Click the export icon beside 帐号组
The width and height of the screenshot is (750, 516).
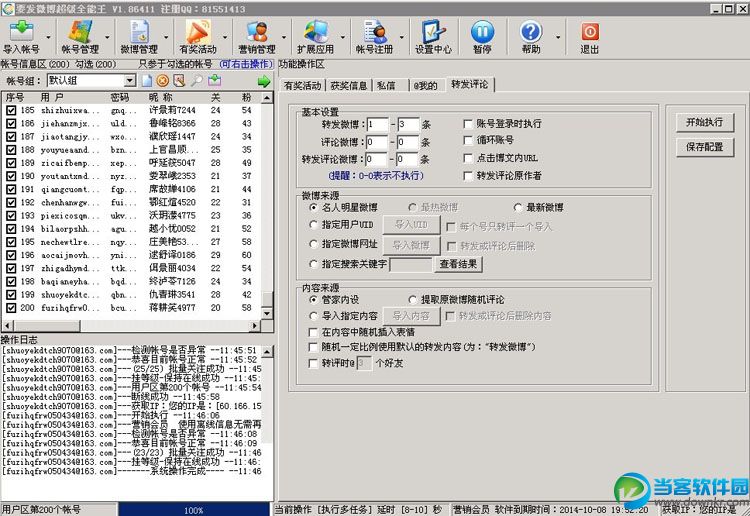pos(214,80)
